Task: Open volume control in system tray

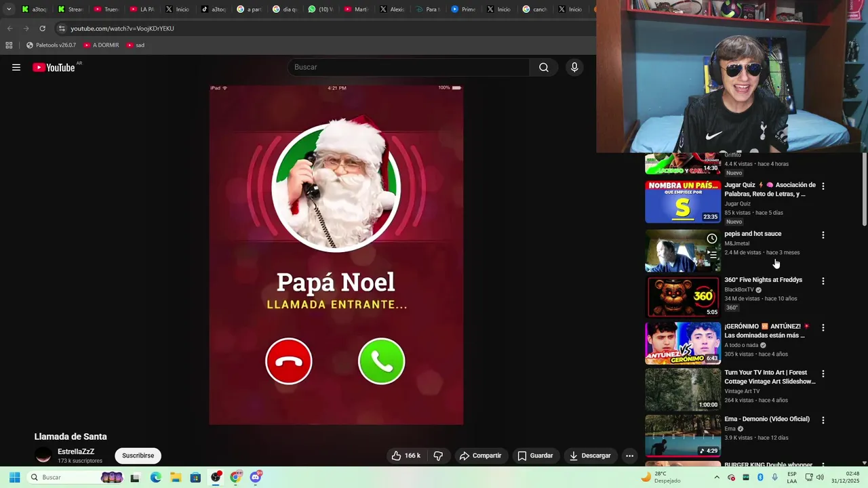Action: (x=819, y=477)
